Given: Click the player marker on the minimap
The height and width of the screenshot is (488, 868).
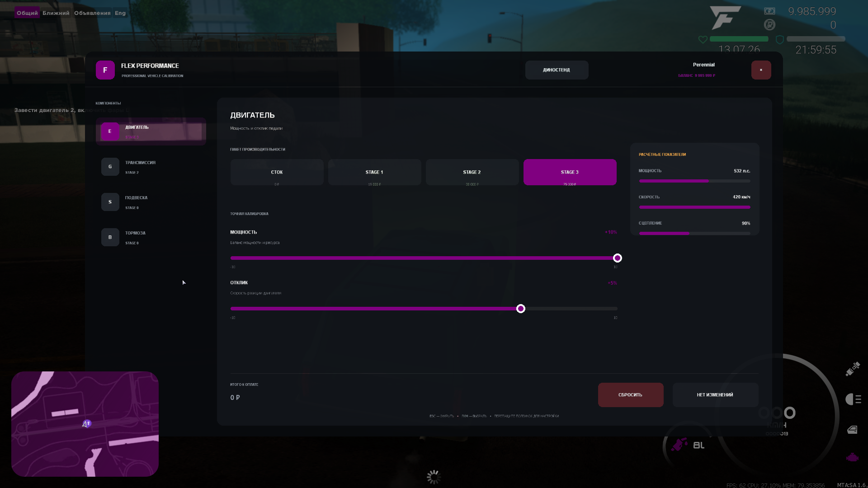Looking at the screenshot, I should (x=86, y=423).
